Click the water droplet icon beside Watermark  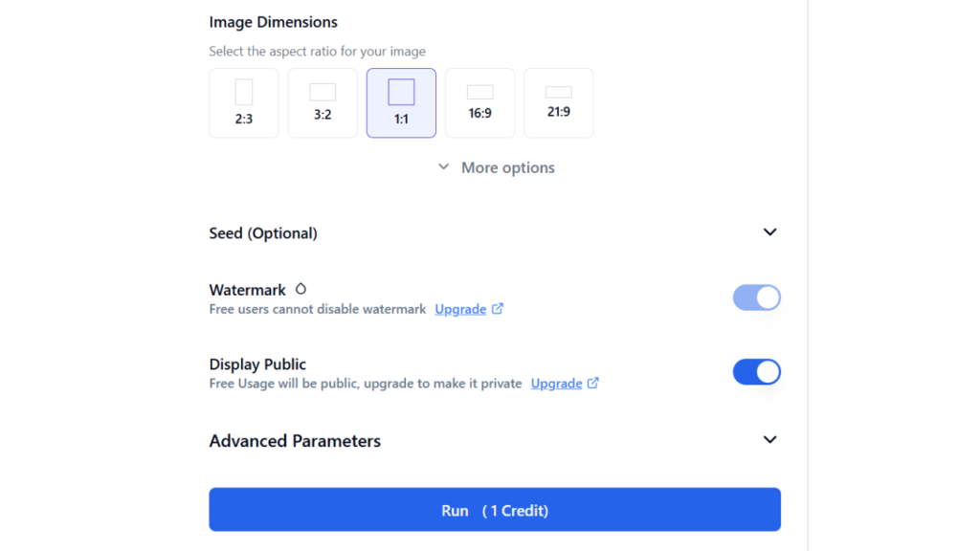(301, 289)
